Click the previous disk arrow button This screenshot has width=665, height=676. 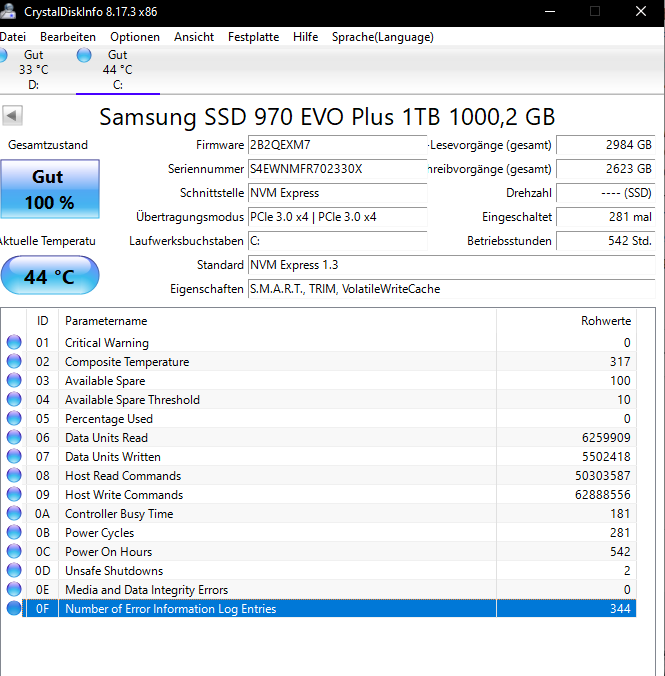point(12,116)
